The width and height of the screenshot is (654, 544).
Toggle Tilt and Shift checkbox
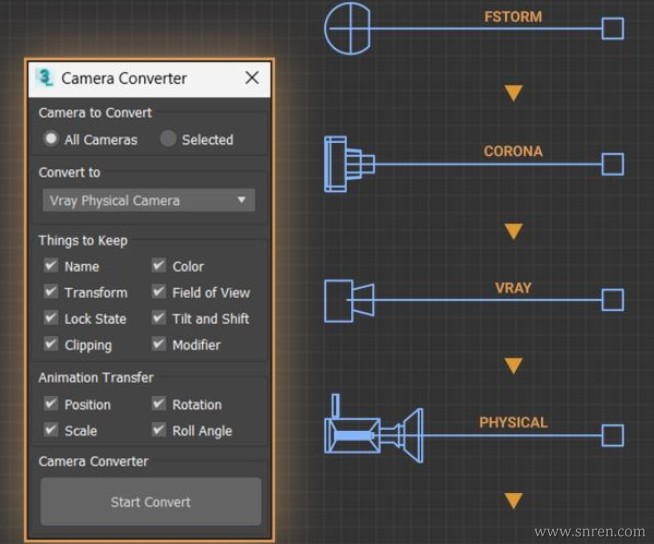pos(159,318)
